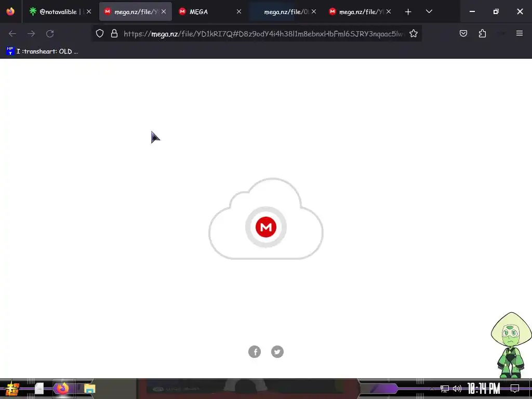532x399 pixels.
Task: Save page to Pocket
Action: (x=463, y=33)
